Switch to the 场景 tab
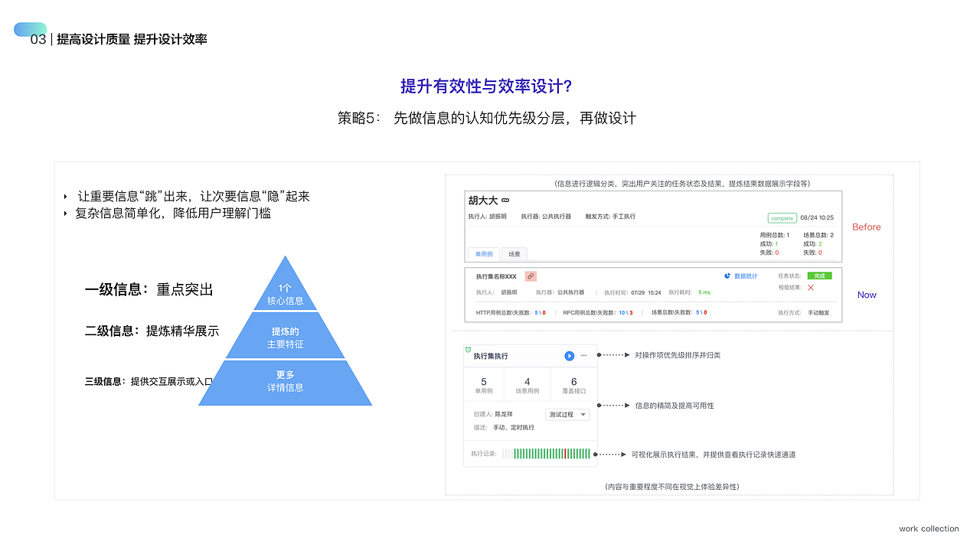 [514, 254]
